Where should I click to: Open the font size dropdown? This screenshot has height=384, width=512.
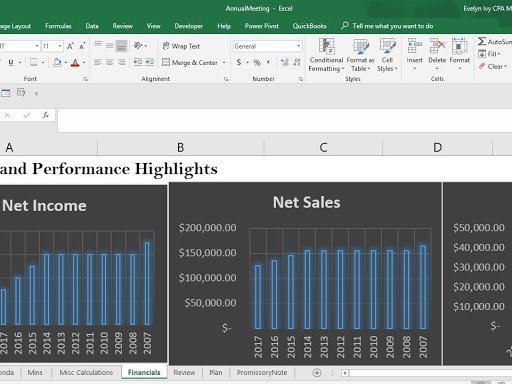[x=60, y=46]
